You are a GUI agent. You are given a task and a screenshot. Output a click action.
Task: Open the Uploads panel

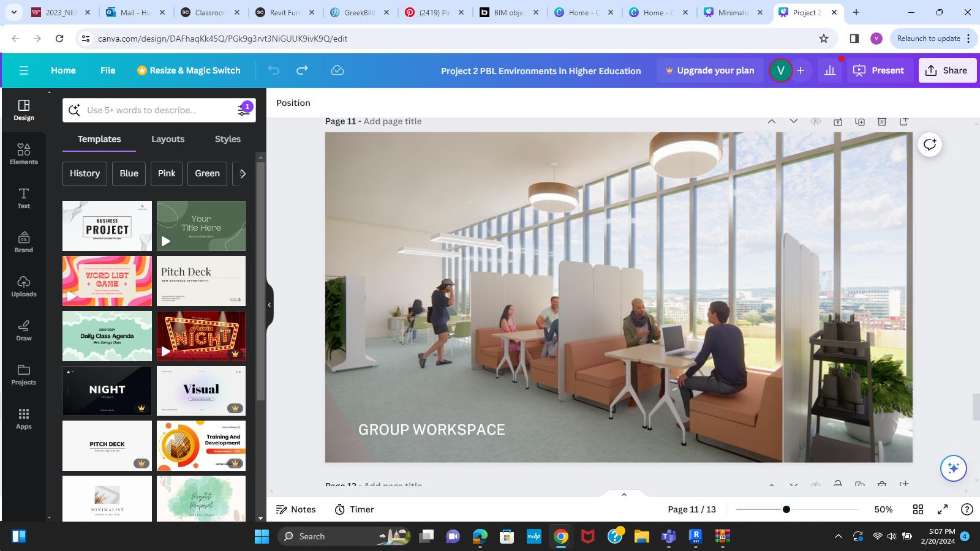pyautogui.click(x=24, y=286)
